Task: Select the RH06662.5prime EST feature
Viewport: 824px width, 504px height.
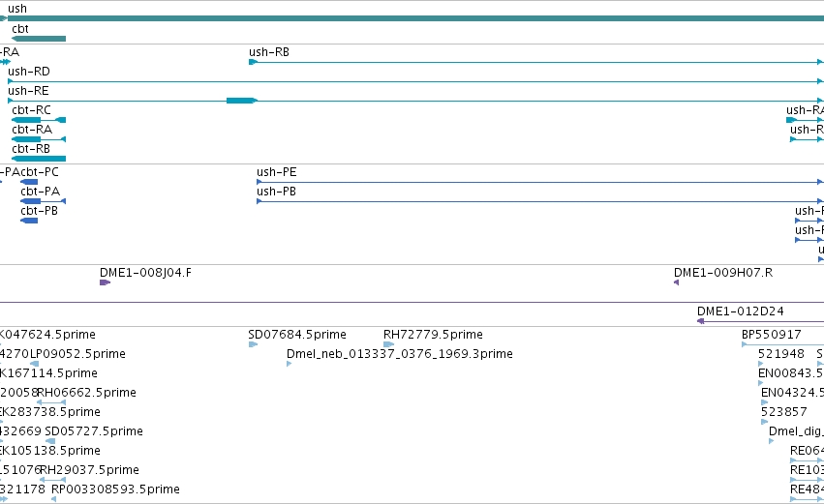Action: tap(51, 402)
